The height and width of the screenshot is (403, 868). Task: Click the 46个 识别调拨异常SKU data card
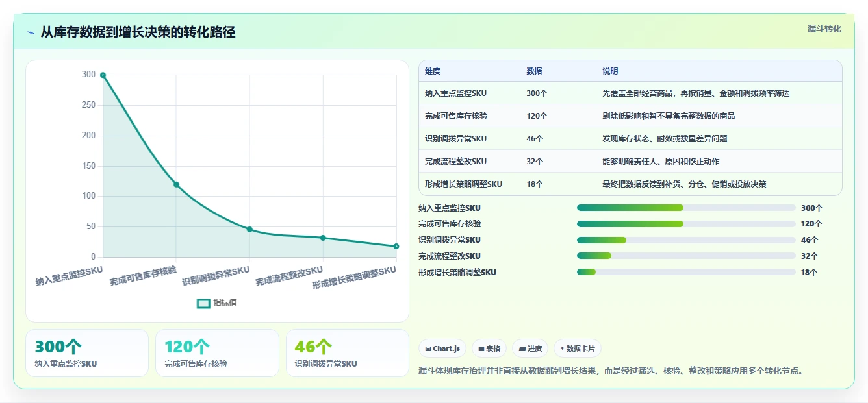point(348,353)
